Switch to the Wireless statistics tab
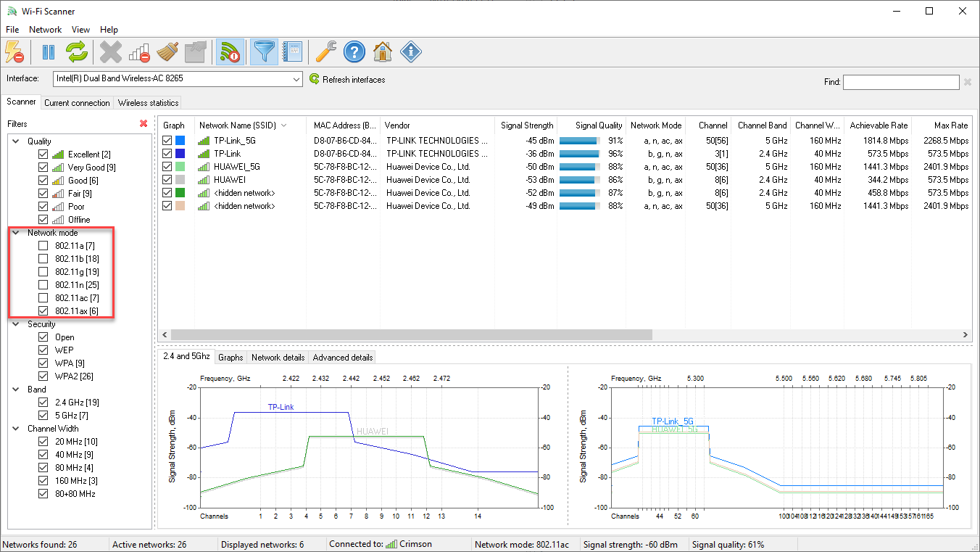 pyautogui.click(x=148, y=103)
